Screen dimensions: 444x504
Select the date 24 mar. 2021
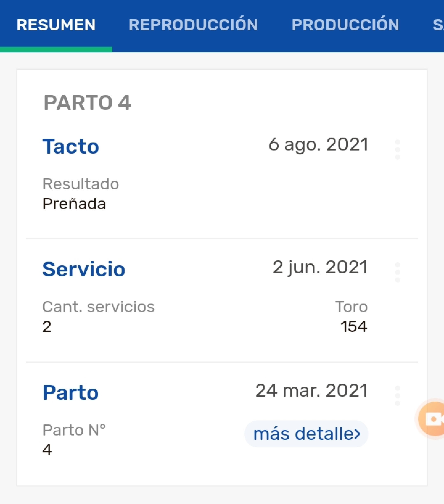[312, 390]
